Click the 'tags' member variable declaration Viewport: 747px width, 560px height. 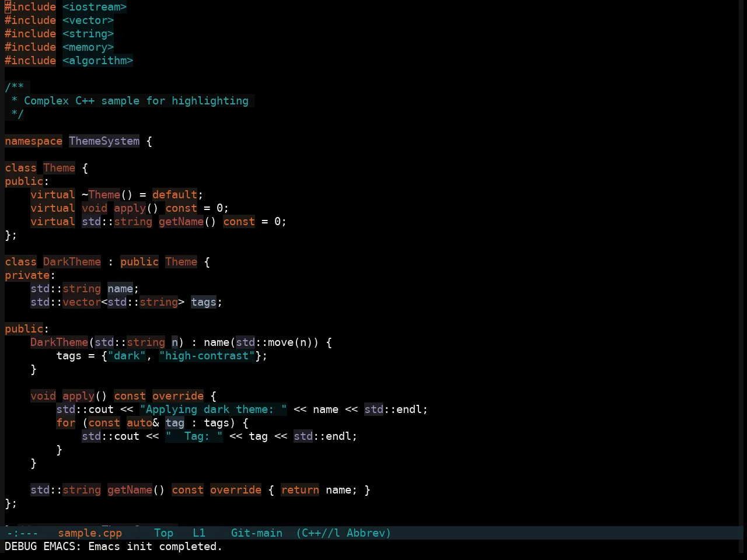click(x=204, y=302)
